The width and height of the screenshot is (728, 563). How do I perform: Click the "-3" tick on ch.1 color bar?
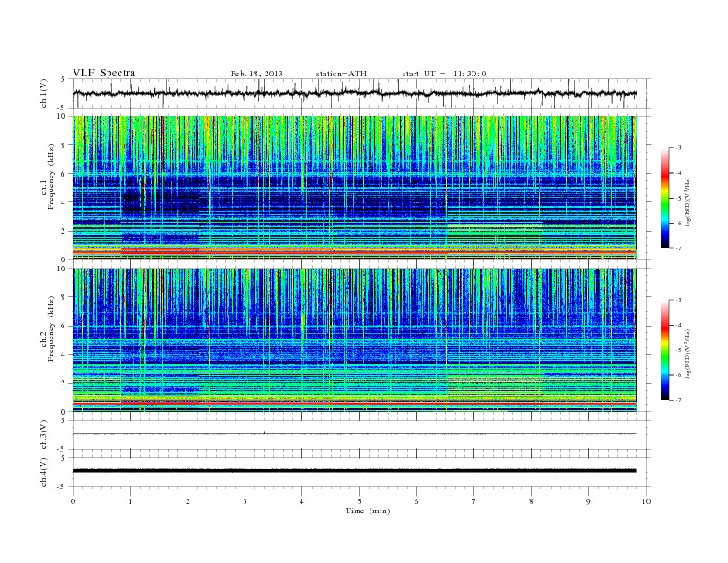(x=677, y=148)
